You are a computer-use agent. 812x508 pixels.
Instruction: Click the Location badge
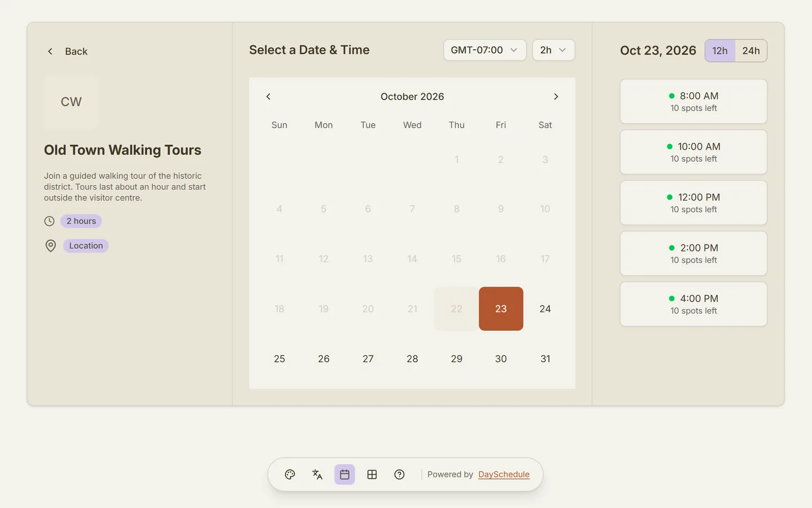86,246
